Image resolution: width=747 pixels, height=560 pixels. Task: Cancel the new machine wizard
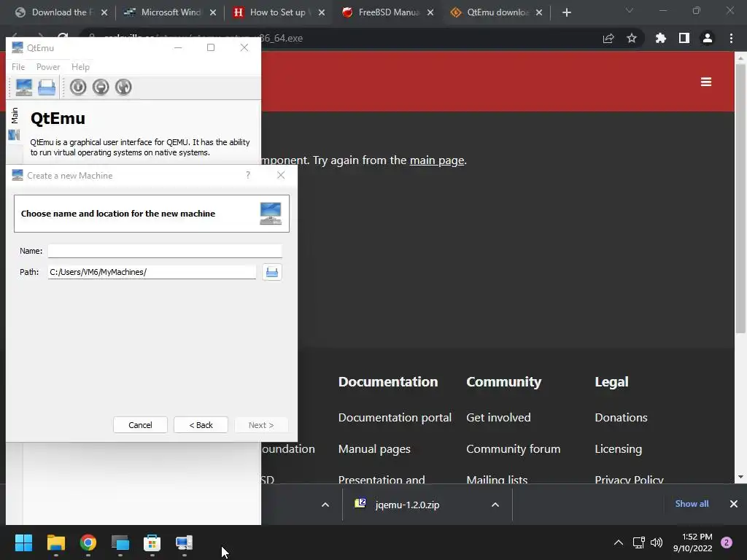point(140,425)
